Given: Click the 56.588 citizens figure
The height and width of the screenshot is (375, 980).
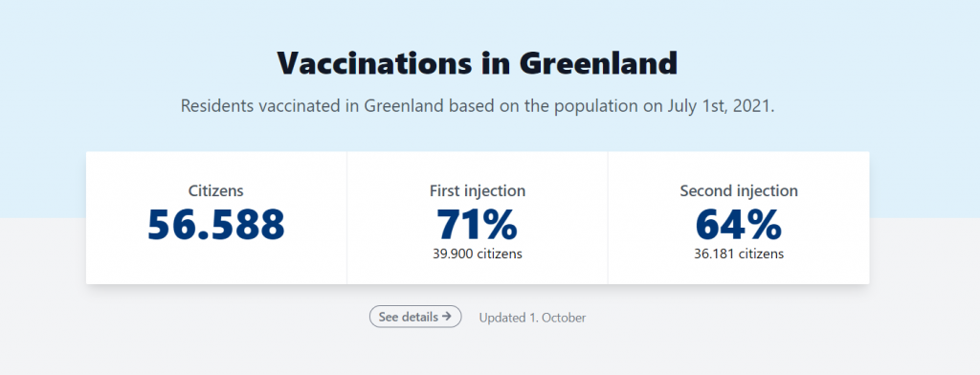Looking at the screenshot, I should 216,225.
